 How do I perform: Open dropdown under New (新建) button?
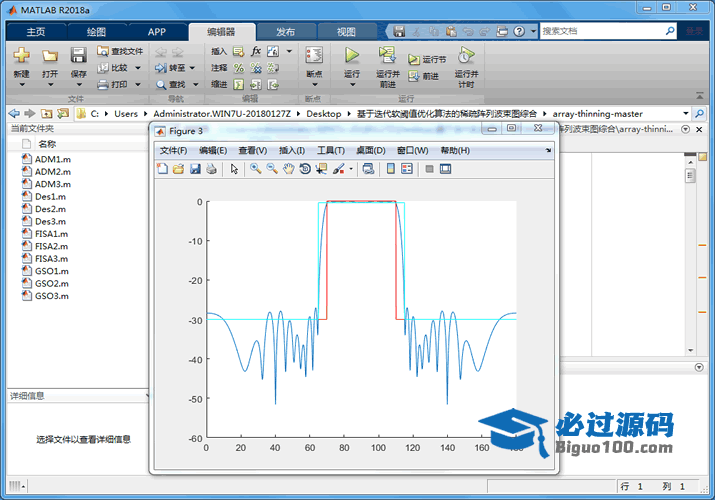click(x=21, y=85)
